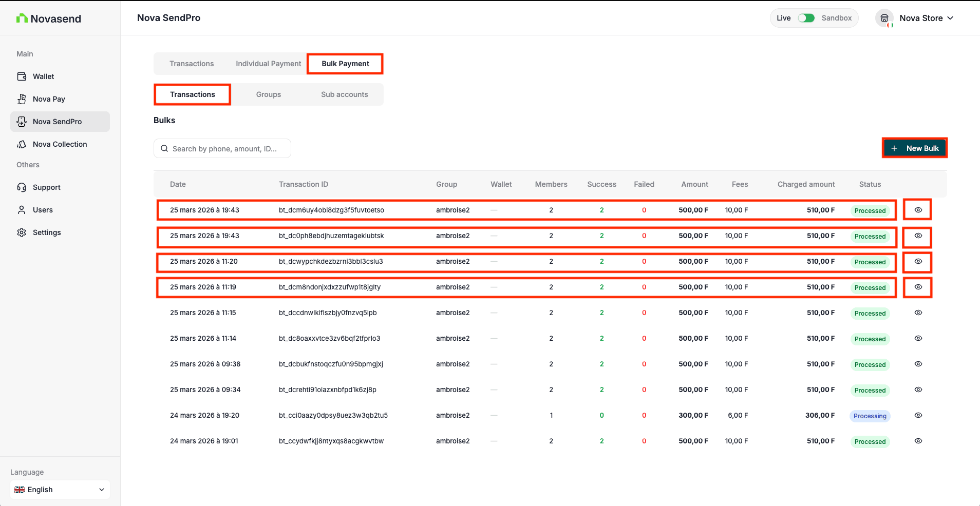View details of bulk bt_dcm8ndonjxdxzzufwp1t8jgity
Viewport: 980px width, 506px height.
click(x=918, y=287)
